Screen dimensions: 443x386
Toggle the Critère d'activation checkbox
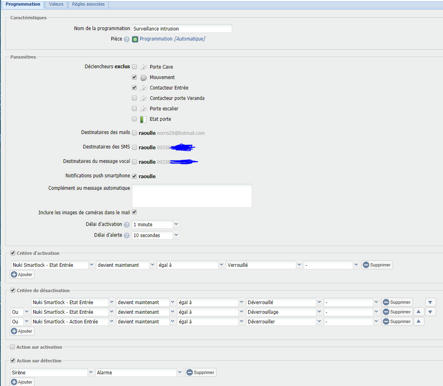pos(13,253)
